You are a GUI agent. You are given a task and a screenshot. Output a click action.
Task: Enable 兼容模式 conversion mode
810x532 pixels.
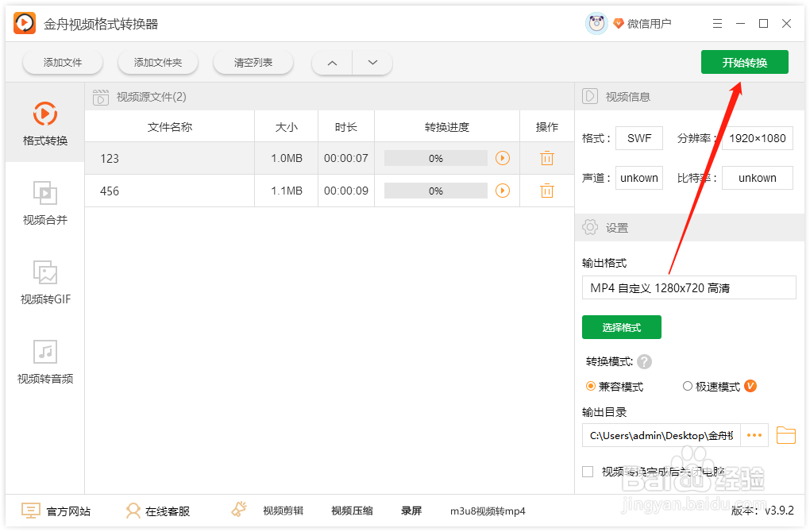[x=589, y=386]
